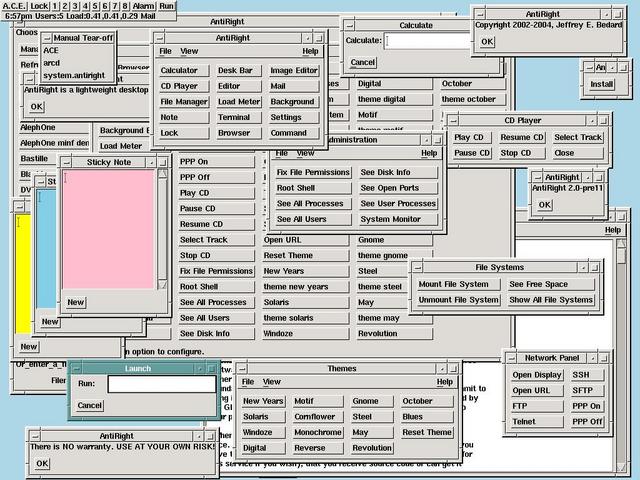Screen dimensions: 640x480
Task: Open the View menu in Themes window
Action: coord(273,382)
